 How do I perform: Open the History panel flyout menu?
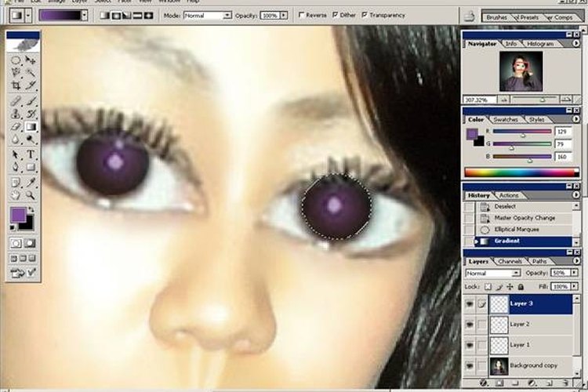click(x=576, y=195)
